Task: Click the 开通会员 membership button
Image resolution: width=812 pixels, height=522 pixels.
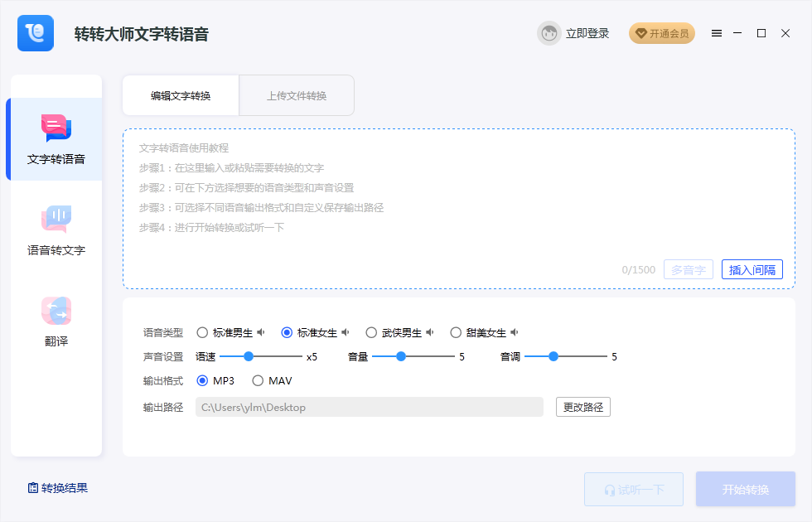Action: (662, 33)
